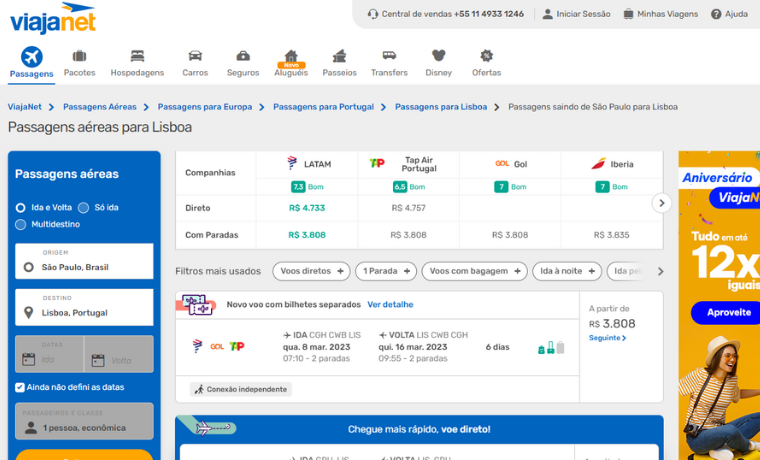Screen dimensions: 760x460
Task: Open Passagens para Lisboa breadcrumb
Action: tap(441, 107)
